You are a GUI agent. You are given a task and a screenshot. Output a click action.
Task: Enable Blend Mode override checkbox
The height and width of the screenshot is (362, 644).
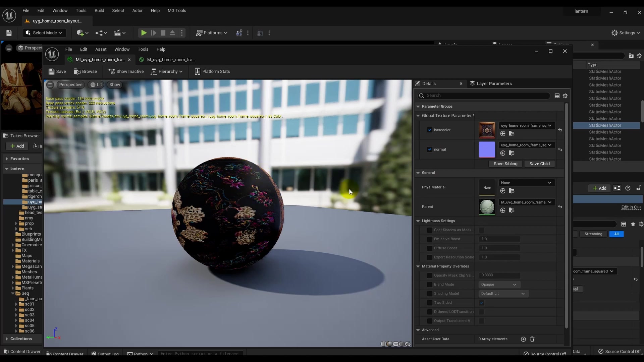click(x=430, y=285)
